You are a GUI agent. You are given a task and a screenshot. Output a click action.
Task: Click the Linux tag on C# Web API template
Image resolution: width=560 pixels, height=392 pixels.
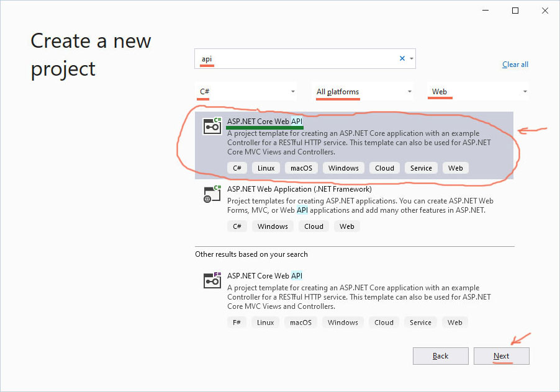266,168
